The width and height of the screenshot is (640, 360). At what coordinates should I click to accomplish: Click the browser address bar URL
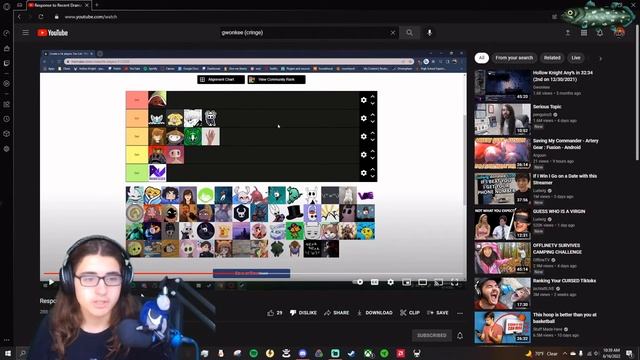pos(91,17)
